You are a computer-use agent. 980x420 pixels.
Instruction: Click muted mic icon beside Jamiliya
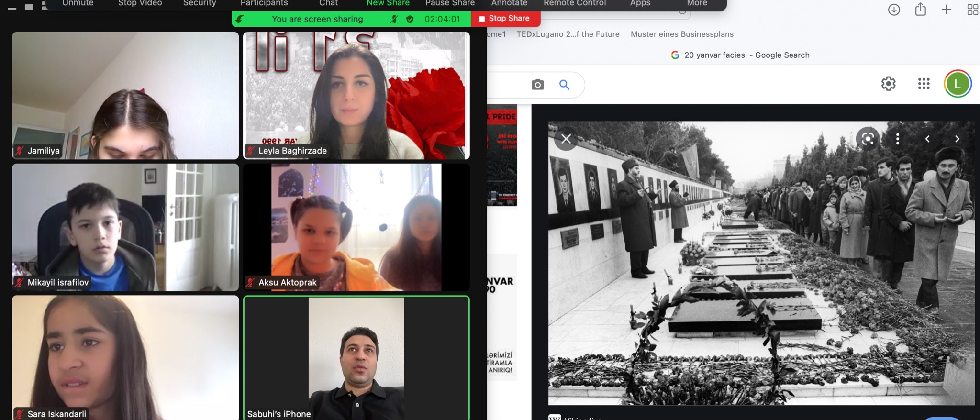coord(20,151)
